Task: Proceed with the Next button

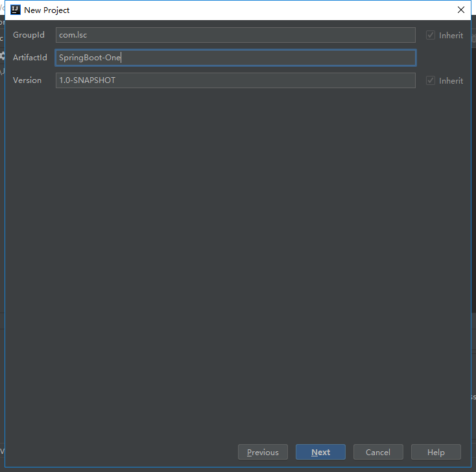Action: point(320,452)
